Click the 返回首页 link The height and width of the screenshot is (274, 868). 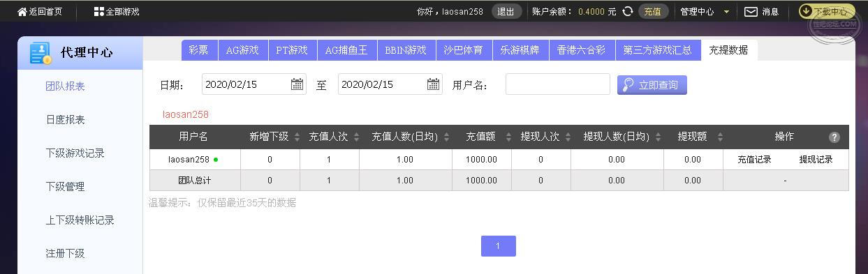pos(45,12)
